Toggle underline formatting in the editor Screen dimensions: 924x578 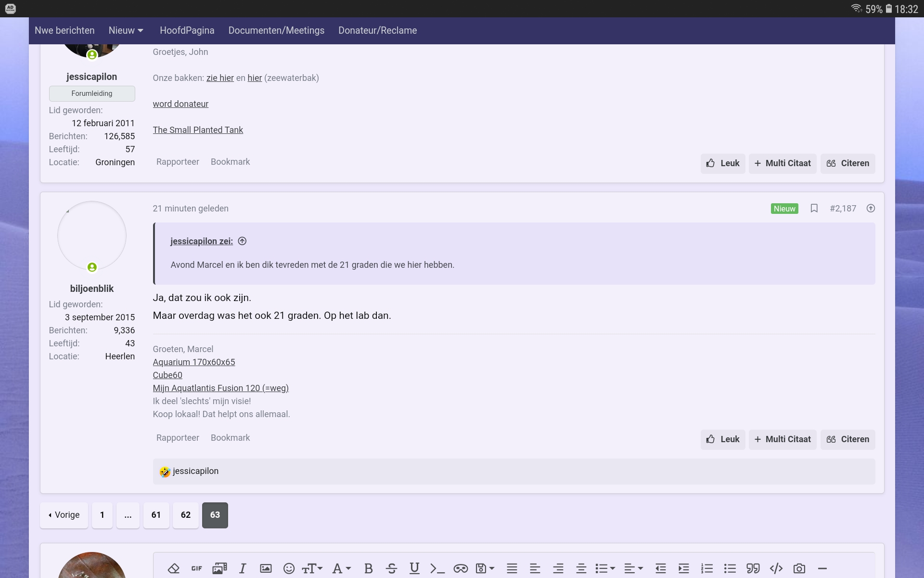tap(414, 568)
